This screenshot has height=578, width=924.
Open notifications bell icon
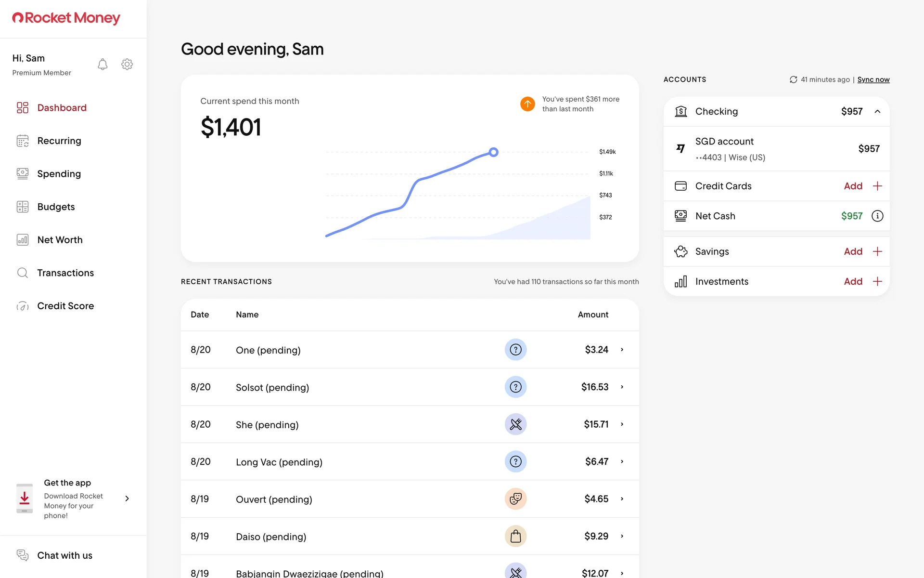[103, 64]
